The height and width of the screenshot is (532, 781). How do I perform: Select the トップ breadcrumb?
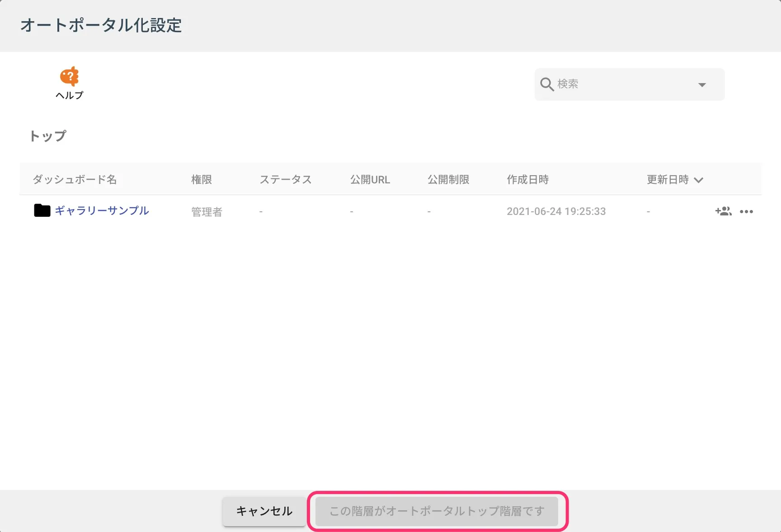pyautogui.click(x=48, y=136)
